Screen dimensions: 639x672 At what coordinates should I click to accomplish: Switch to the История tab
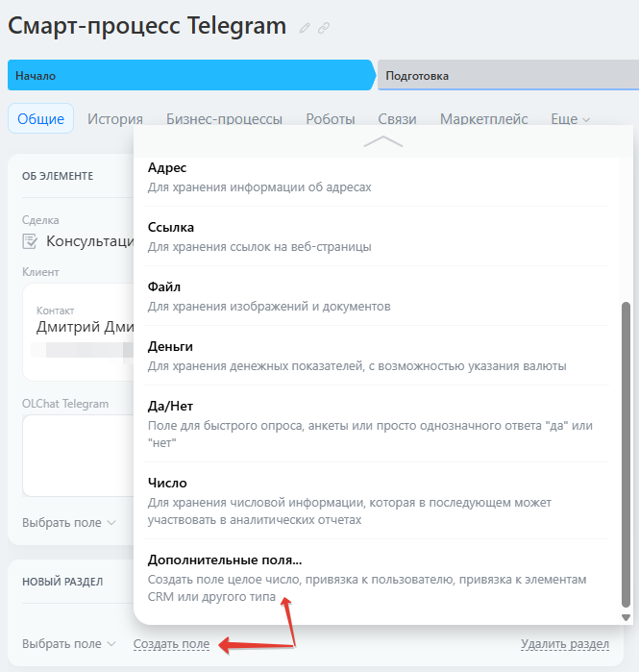(x=115, y=118)
